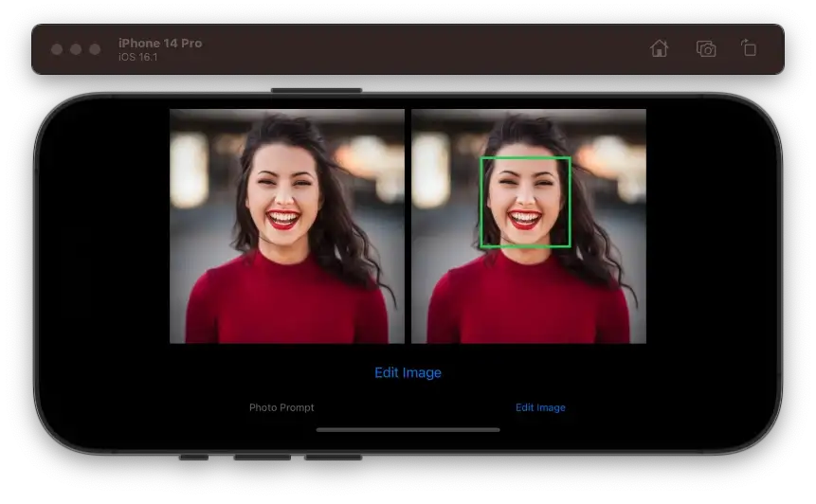816x504 pixels.
Task: Rotate the device using the rotate icon
Action: (749, 49)
